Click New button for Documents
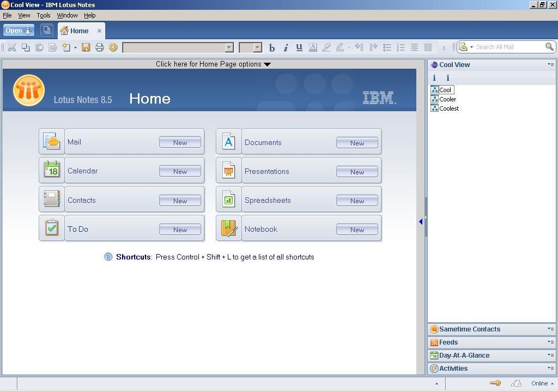 tap(357, 143)
